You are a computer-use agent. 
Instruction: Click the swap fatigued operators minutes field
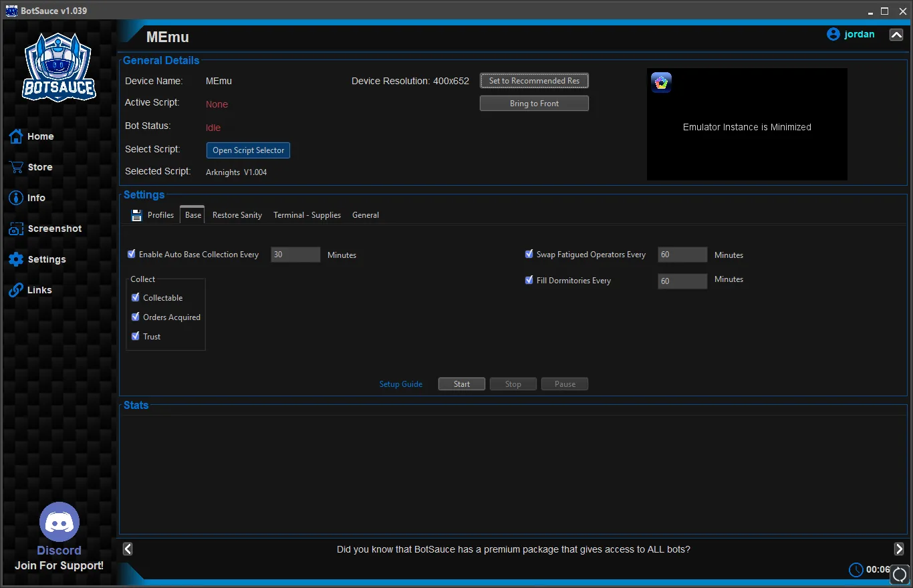click(682, 255)
